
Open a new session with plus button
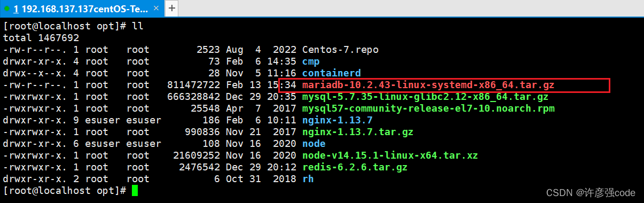click(172, 8)
